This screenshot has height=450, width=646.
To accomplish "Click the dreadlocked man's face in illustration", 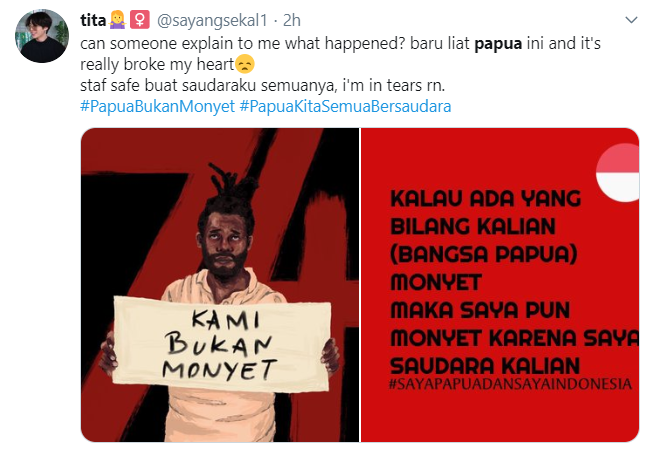I will point(224,243).
